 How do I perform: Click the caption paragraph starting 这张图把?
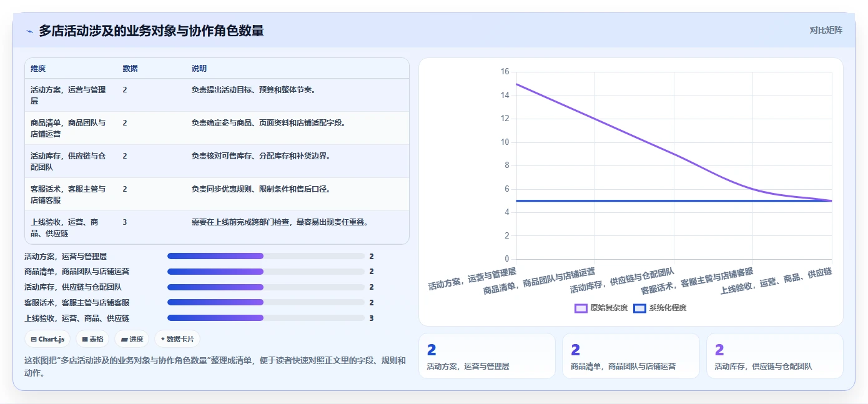pos(215,367)
